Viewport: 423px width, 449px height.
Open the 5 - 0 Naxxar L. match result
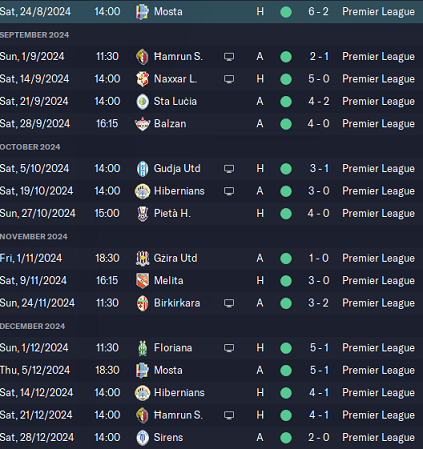[x=319, y=79]
